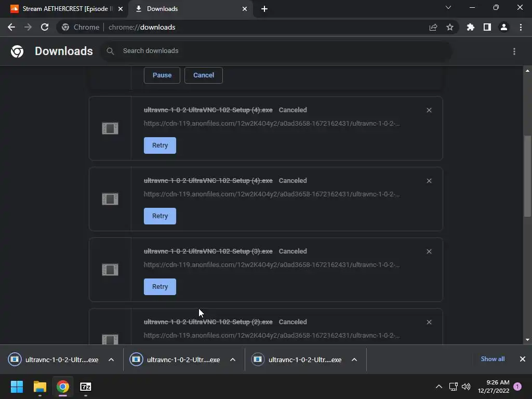532x399 pixels.
Task: Open the Chrome profile avatar menu
Action: tap(504, 27)
